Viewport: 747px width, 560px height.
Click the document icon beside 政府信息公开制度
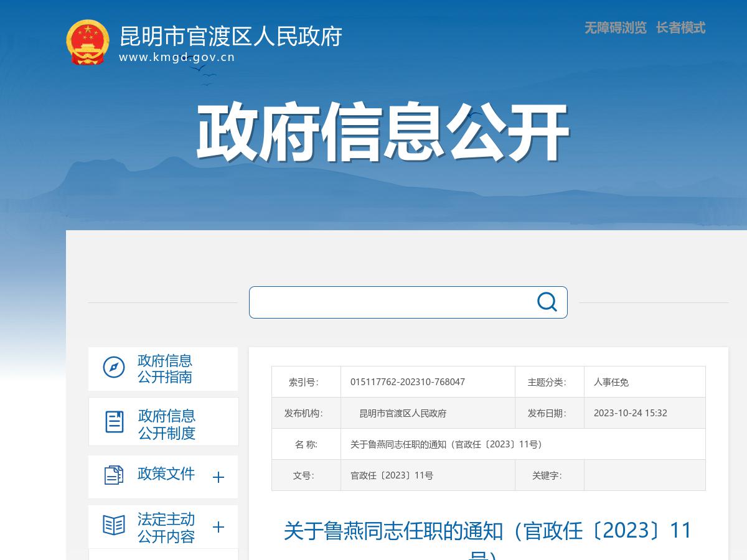click(113, 421)
